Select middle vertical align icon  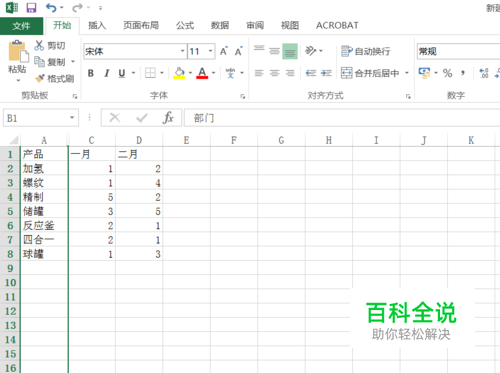point(274,51)
